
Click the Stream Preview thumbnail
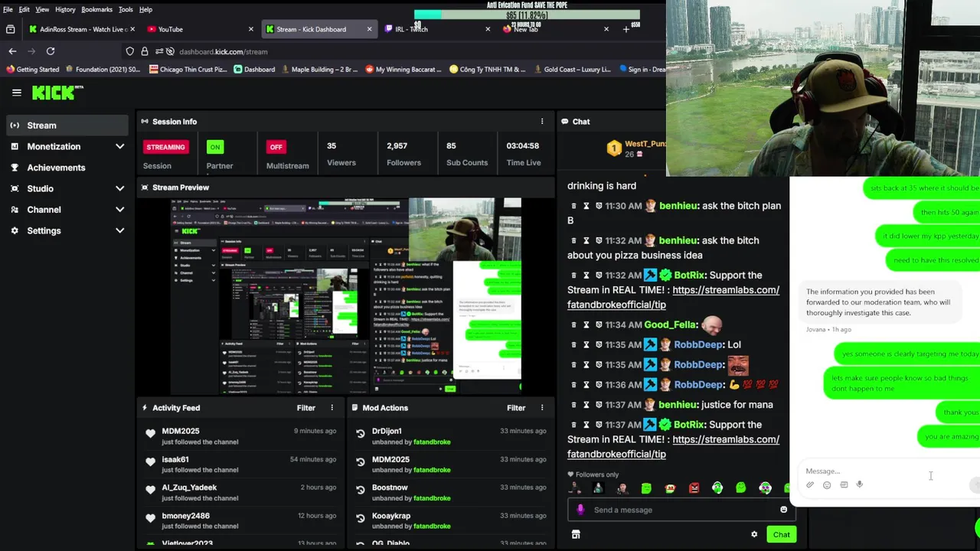[x=346, y=296]
